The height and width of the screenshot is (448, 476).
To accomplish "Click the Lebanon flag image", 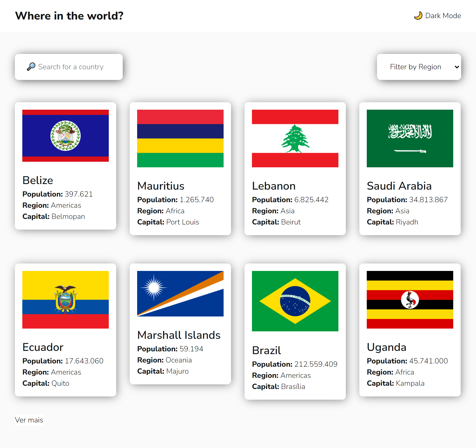I will [x=295, y=138].
